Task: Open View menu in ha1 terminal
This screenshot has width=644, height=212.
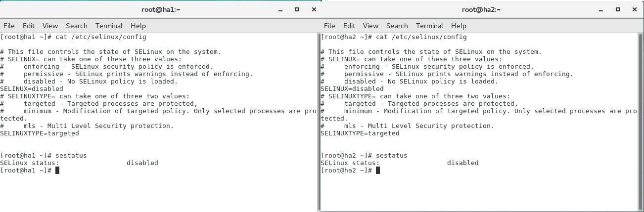Action: coord(50,26)
